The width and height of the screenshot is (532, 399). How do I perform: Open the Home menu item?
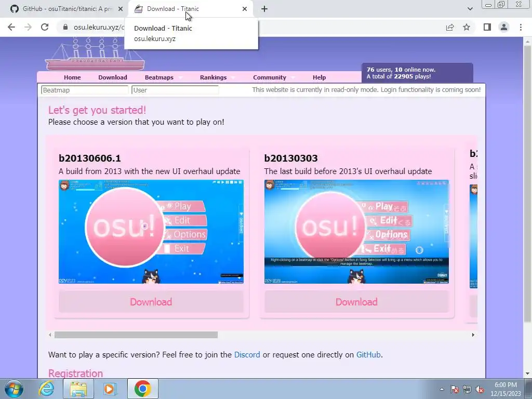pyautogui.click(x=72, y=77)
